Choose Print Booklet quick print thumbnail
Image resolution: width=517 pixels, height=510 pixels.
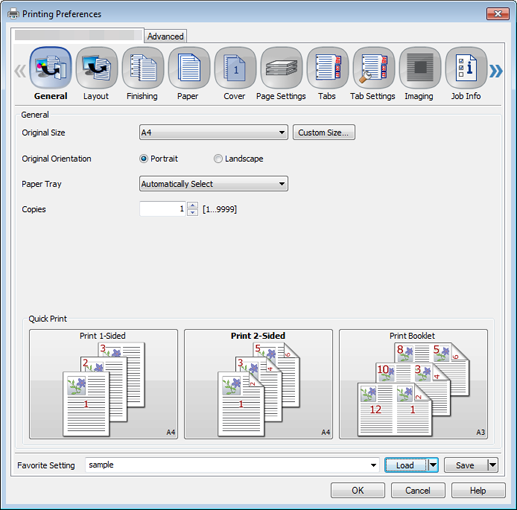pyautogui.click(x=413, y=384)
